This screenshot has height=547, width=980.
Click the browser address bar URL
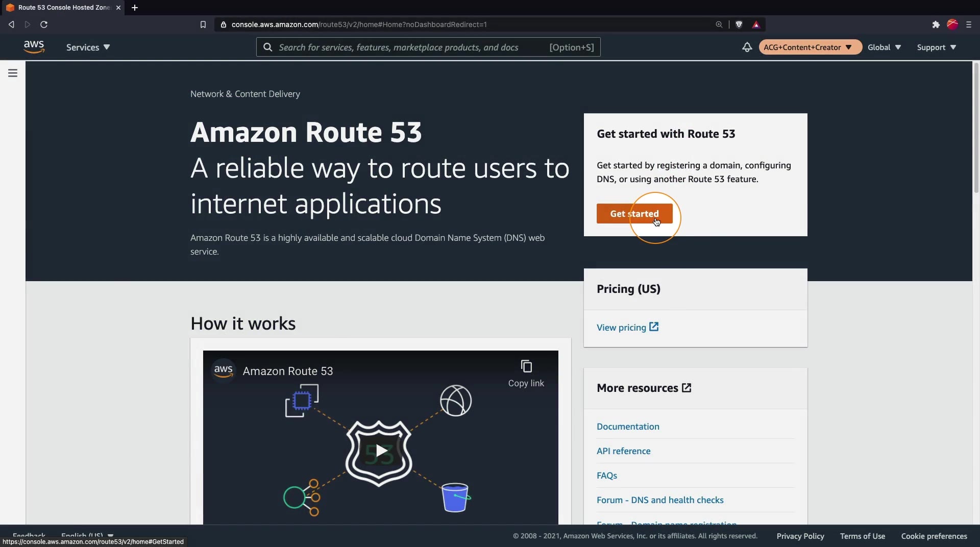pyautogui.click(x=359, y=24)
